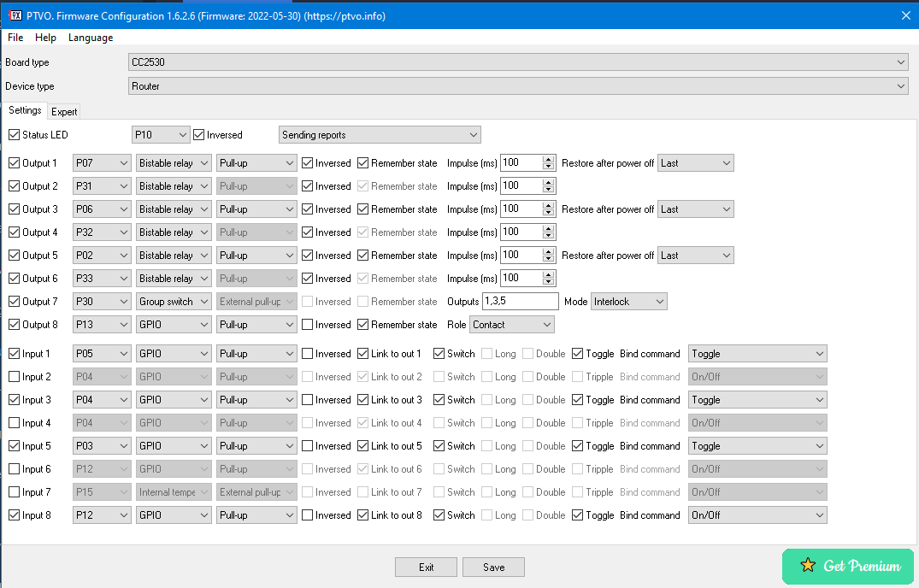
Task: Click the Exit button
Action: tap(426, 567)
